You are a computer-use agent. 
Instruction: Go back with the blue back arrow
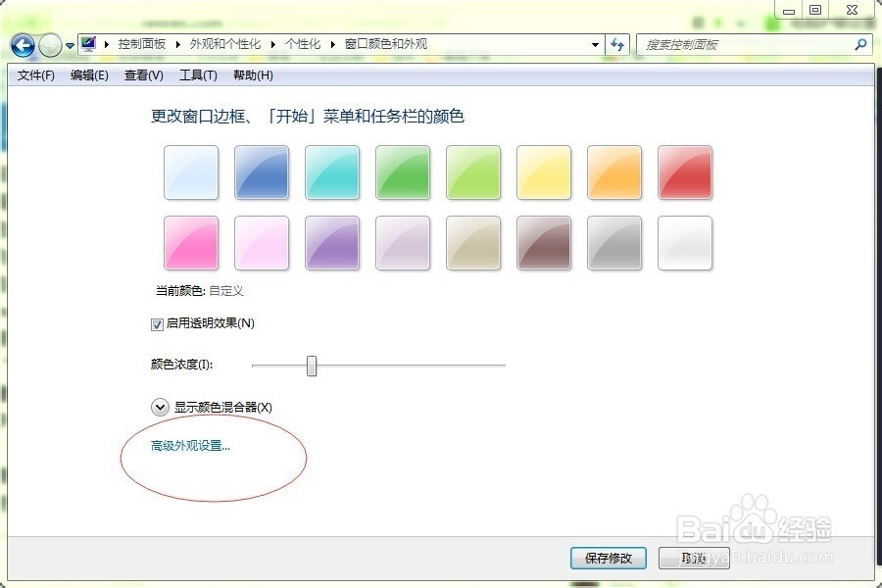click(23, 45)
